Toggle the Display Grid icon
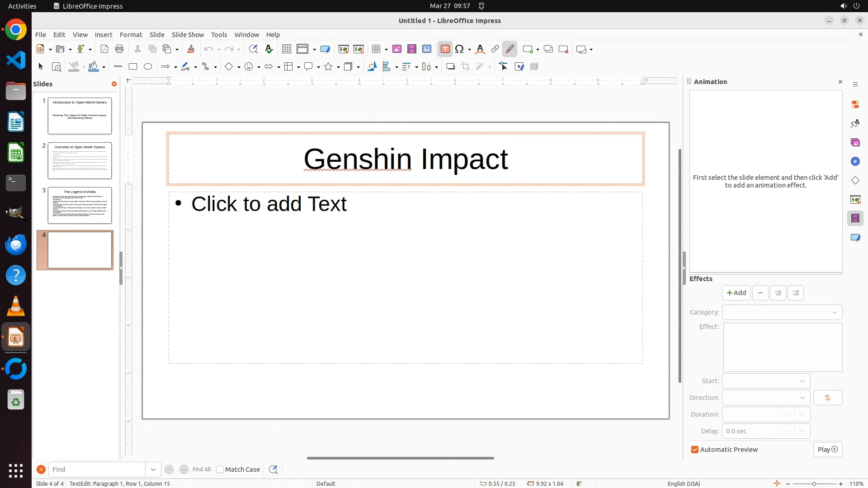The width and height of the screenshot is (868, 488). 286,49
